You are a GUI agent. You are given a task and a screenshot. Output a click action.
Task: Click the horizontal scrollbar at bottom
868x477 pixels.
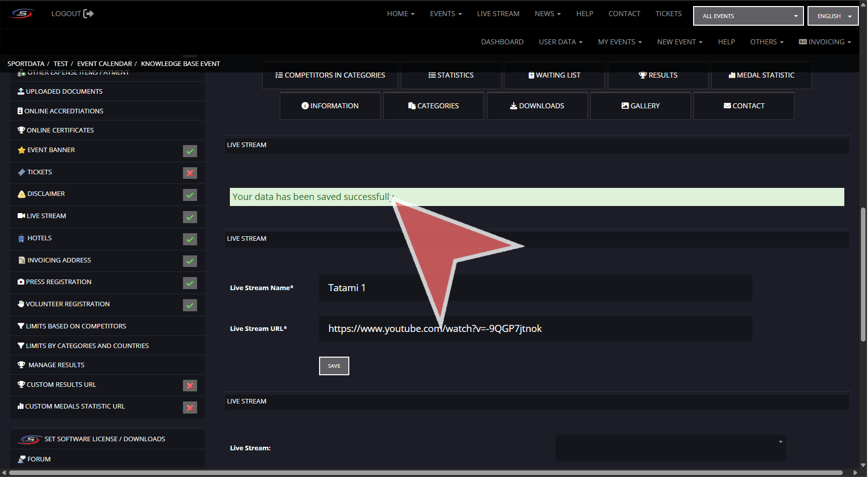coord(426,473)
